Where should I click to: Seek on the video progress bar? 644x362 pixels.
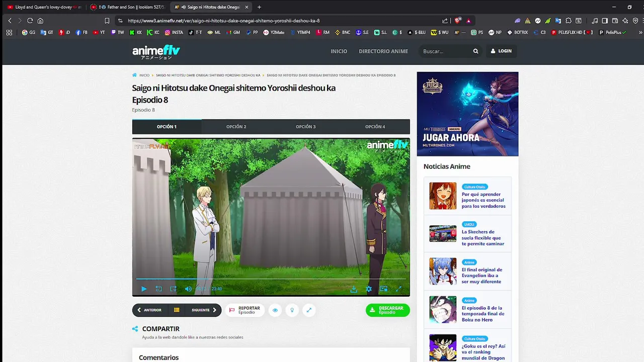point(271,279)
